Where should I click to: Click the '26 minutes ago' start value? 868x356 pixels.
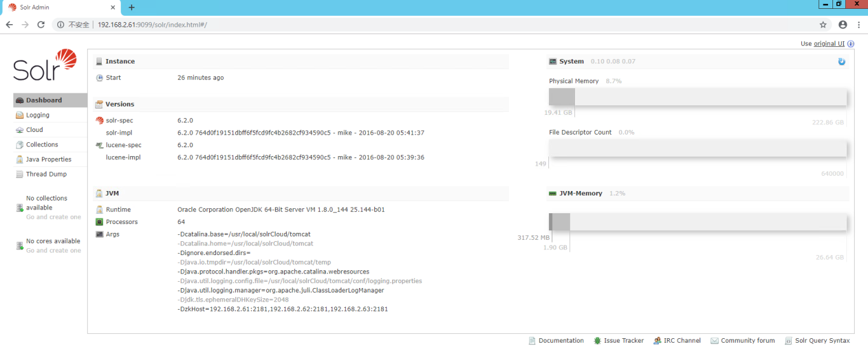200,78
